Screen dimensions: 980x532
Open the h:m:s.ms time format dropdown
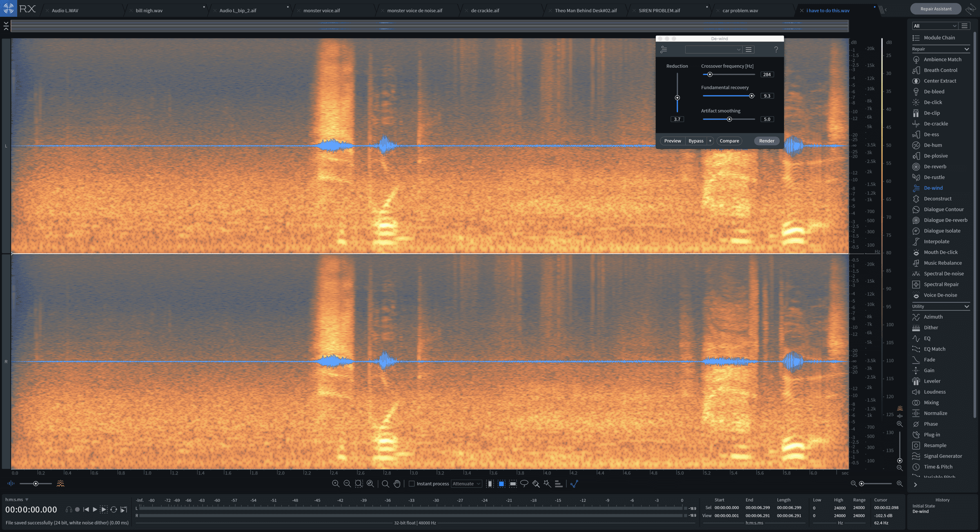pos(17,499)
